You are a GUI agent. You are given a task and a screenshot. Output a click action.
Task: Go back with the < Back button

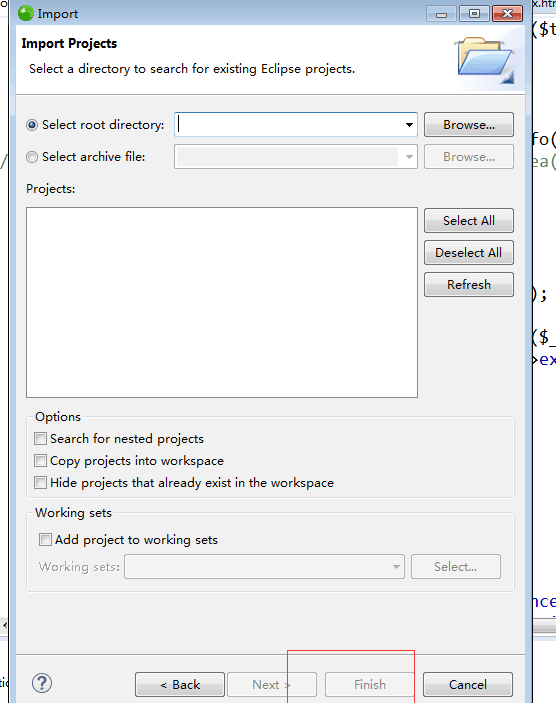tap(180, 685)
